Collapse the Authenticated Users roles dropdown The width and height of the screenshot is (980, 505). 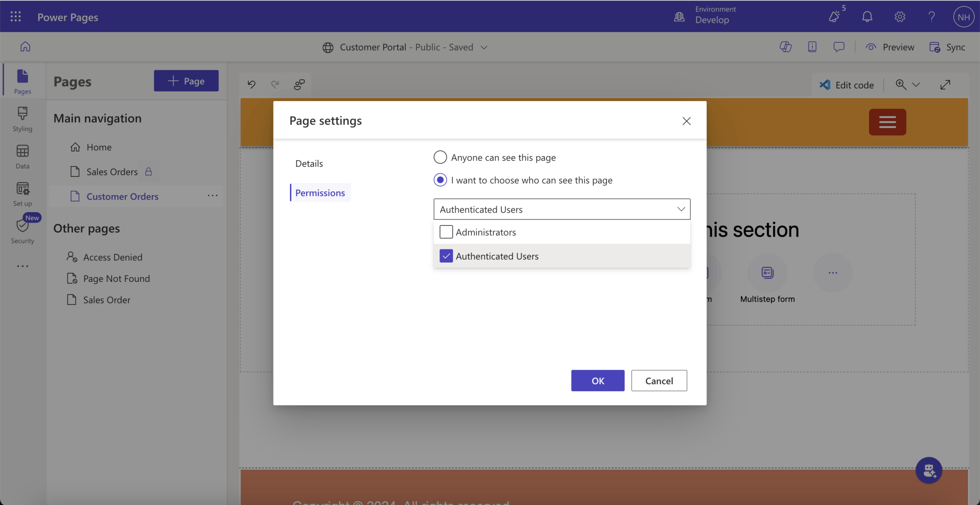(x=681, y=209)
